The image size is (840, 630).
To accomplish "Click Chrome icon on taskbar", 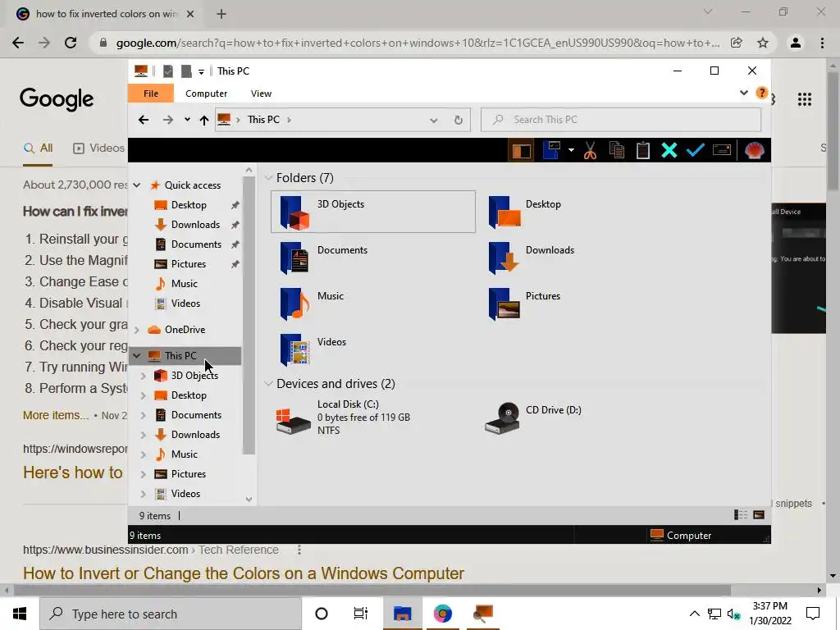I will tap(442, 614).
